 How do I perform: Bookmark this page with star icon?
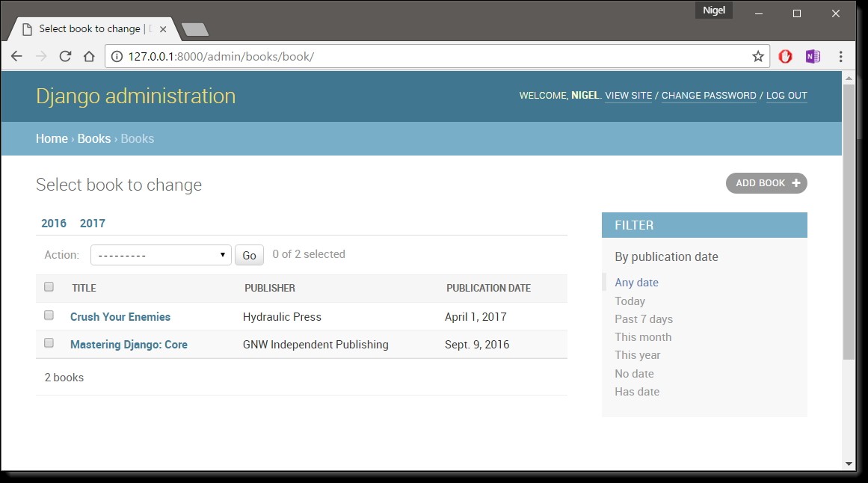click(x=757, y=57)
